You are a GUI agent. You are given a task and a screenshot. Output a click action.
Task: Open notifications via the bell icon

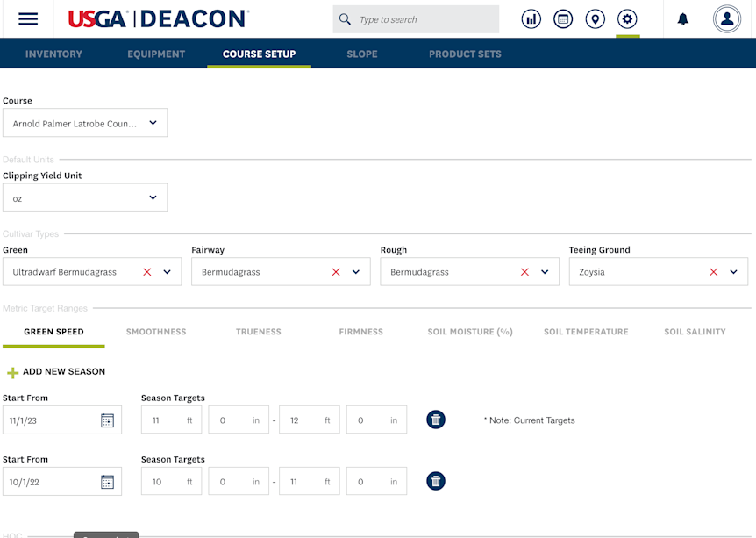(x=682, y=18)
